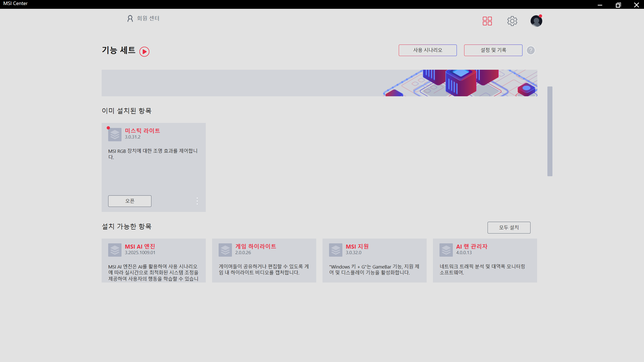Open the help question mark icon
Screen dimensions: 644x362
coord(531,50)
